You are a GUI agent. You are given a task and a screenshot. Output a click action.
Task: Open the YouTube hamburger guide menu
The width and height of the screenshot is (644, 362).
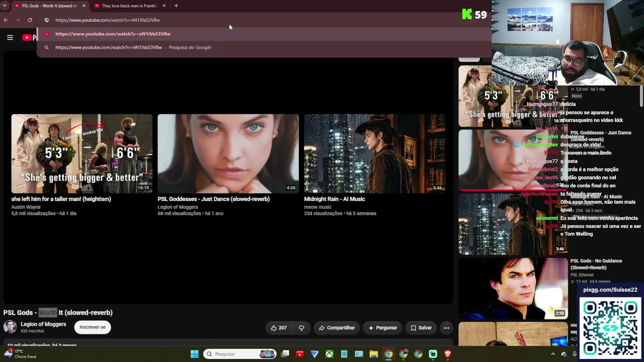10,37
